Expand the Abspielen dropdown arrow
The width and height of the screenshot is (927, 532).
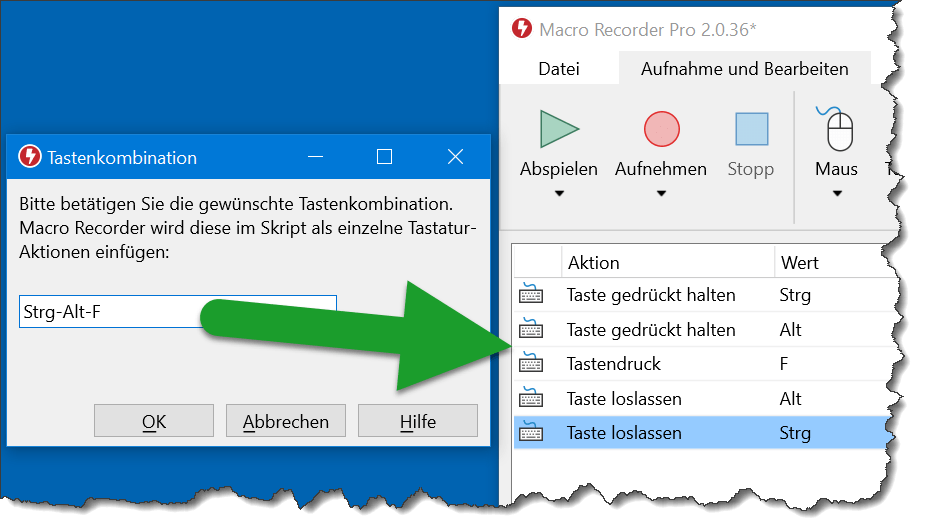[559, 193]
